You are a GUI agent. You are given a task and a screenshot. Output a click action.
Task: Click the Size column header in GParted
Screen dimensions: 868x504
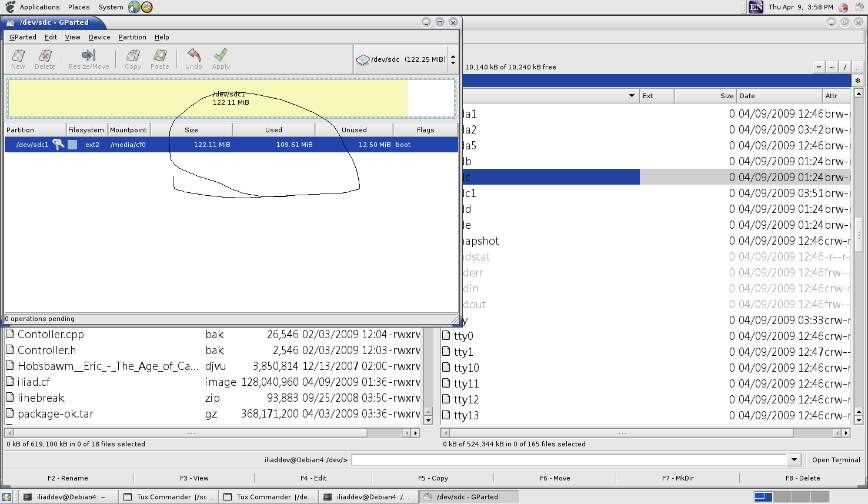(192, 130)
